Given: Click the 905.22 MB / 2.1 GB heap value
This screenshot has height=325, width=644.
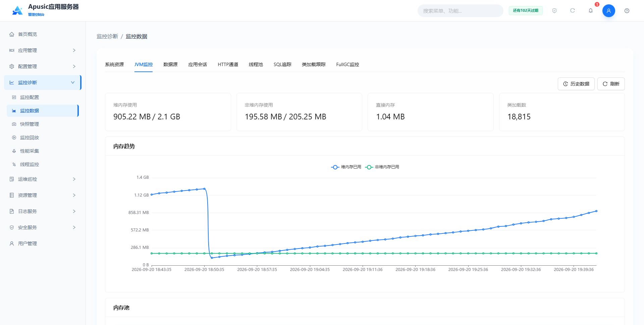Looking at the screenshot, I should (x=147, y=117).
